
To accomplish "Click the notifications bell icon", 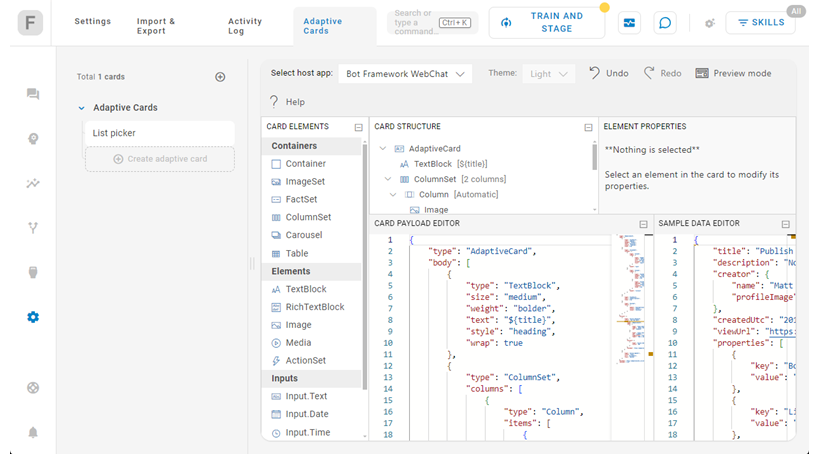I will (x=33, y=432).
